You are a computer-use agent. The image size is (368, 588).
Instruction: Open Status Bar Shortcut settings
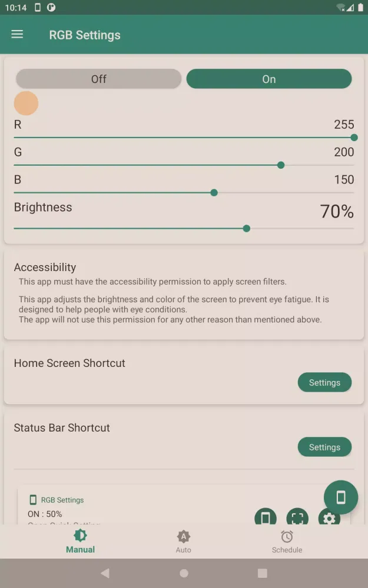324,447
